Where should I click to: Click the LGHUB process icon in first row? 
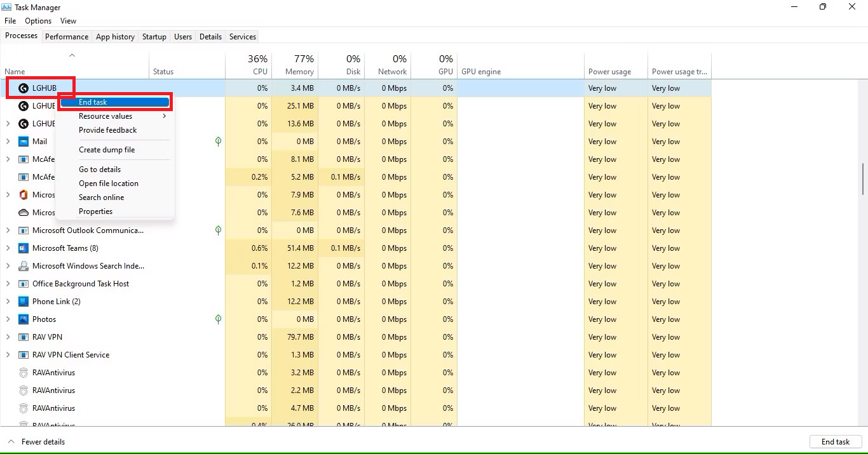24,88
